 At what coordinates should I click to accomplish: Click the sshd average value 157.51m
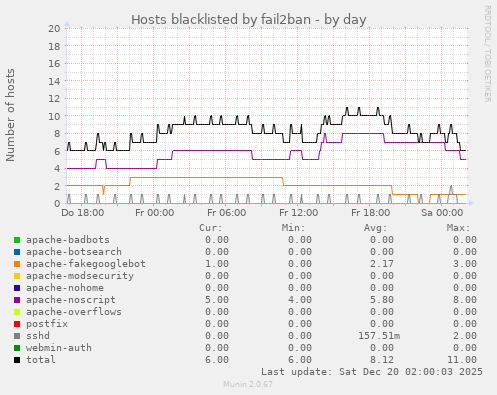[379, 336]
